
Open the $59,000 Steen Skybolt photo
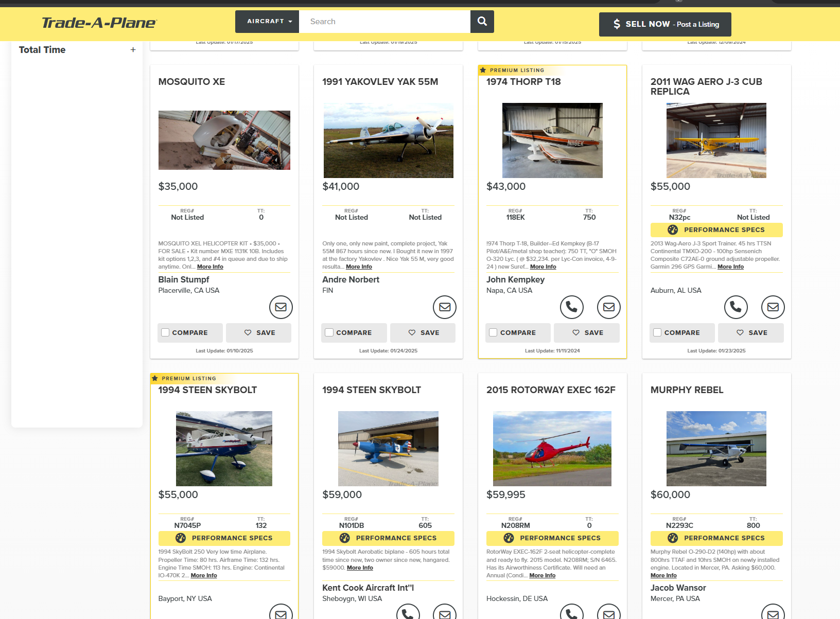pyautogui.click(x=388, y=449)
